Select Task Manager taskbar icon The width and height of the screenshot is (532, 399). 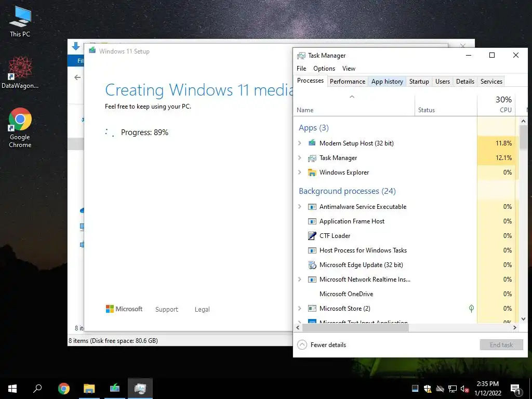point(140,389)
